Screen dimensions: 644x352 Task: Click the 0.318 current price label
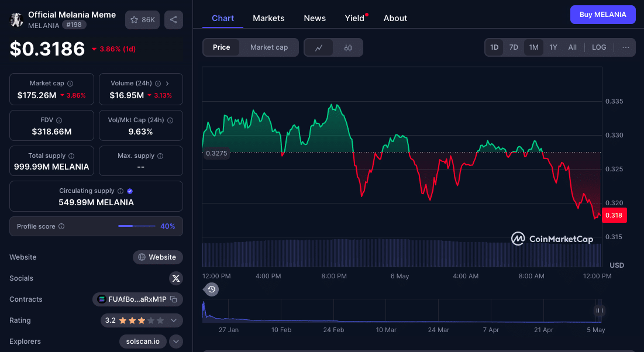pos(614,215)
